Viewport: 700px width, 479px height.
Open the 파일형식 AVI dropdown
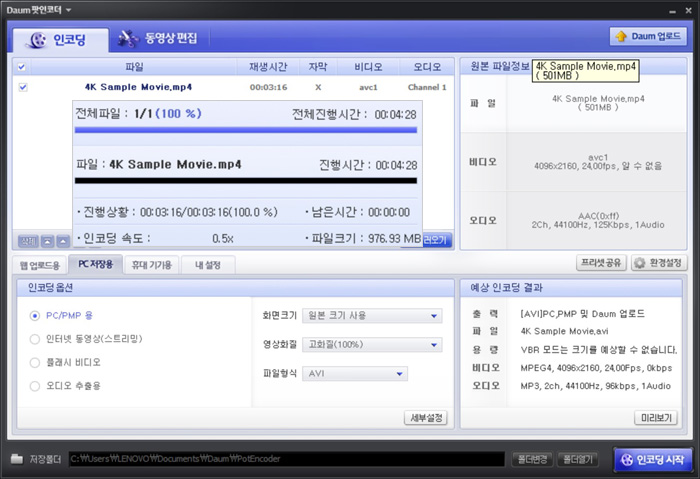coord(355,374)
